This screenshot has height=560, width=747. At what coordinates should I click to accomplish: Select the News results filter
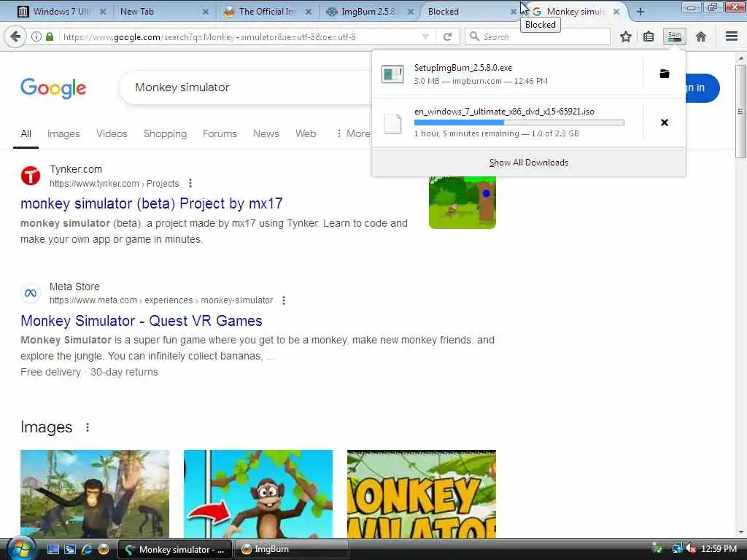tap(266, 134)
